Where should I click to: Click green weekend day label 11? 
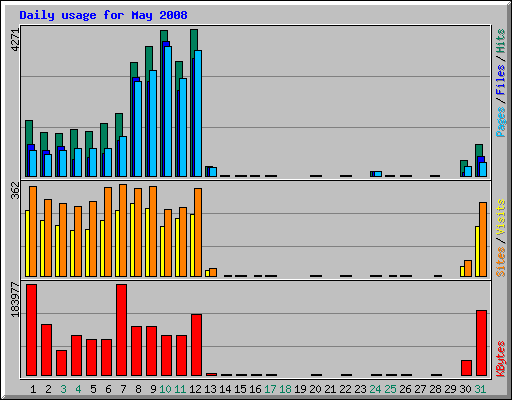180,389
